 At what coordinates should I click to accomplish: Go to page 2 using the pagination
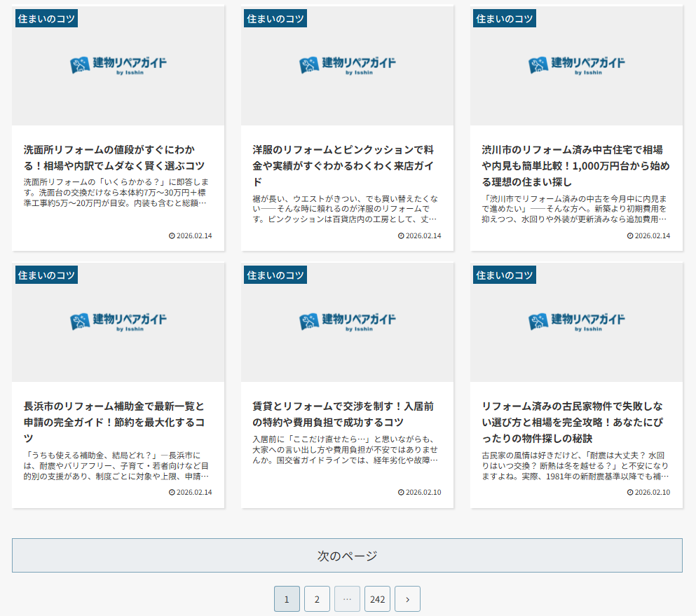coord(317,598)
